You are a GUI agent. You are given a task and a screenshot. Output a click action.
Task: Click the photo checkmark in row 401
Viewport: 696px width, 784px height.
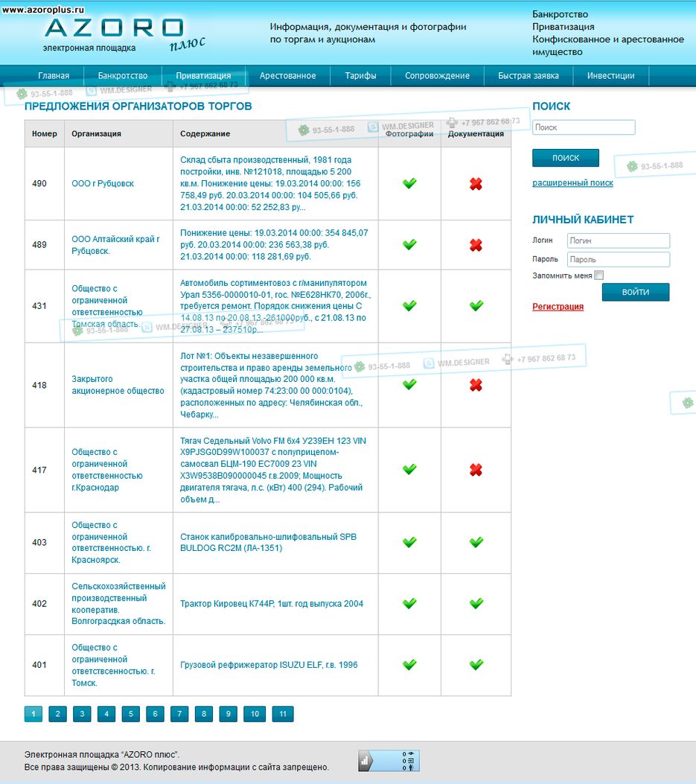pyautogui.click(x=409, y=664)
